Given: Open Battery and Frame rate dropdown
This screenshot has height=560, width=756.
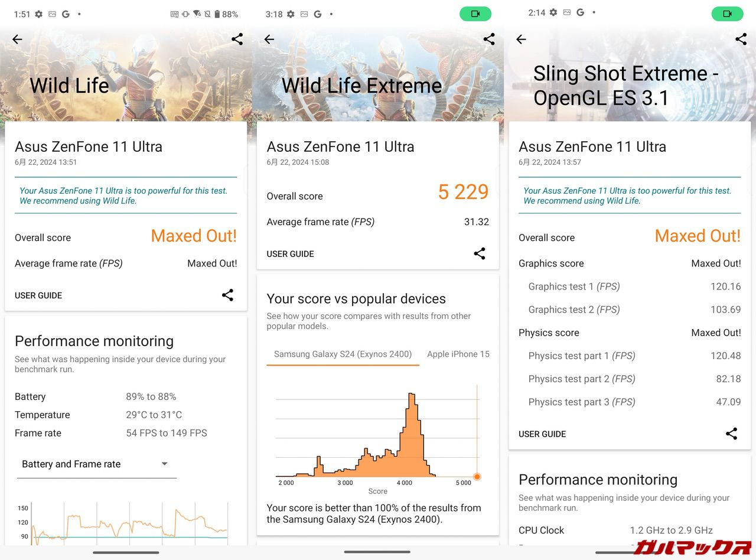Looking at the screenshot, I should tap(96, 464).
